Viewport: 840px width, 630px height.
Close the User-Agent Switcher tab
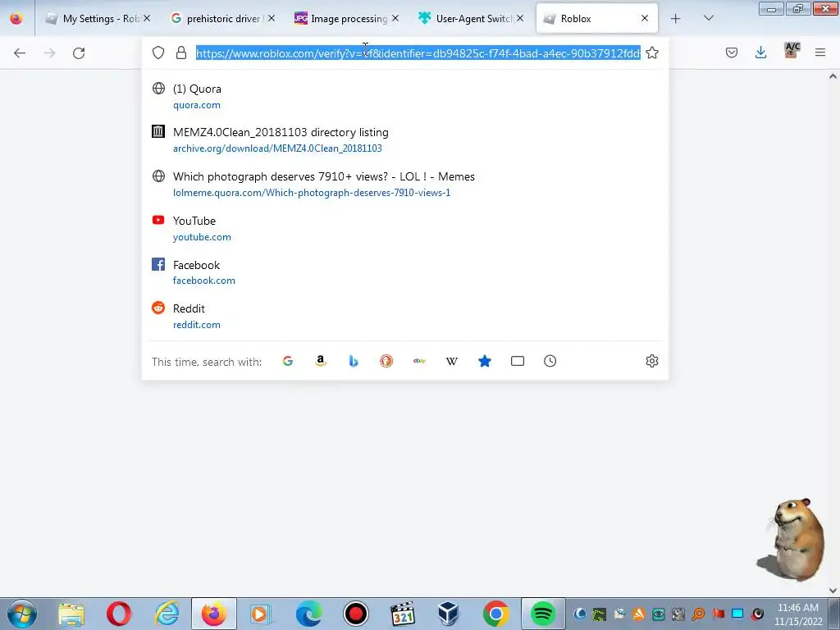[x=520, y=18]
